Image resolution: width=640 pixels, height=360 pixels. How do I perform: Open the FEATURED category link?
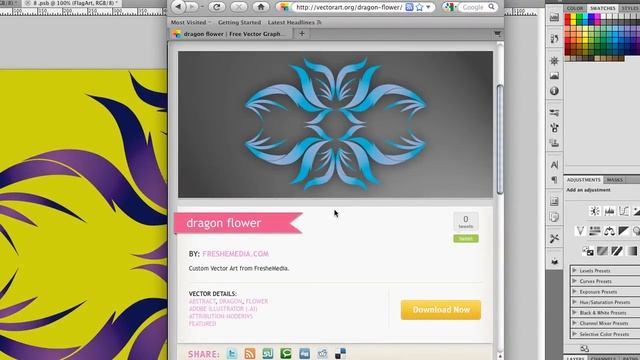point(202,324)
